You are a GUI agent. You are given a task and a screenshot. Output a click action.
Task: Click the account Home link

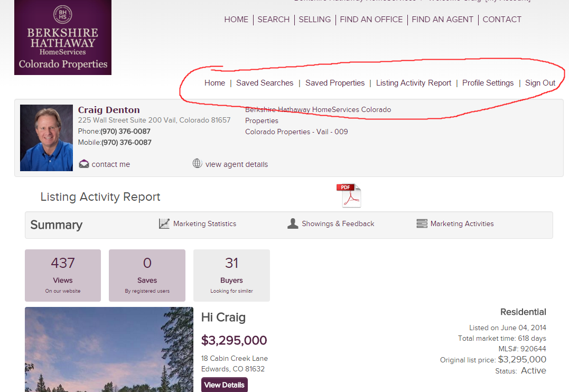[x=215, y=83]
